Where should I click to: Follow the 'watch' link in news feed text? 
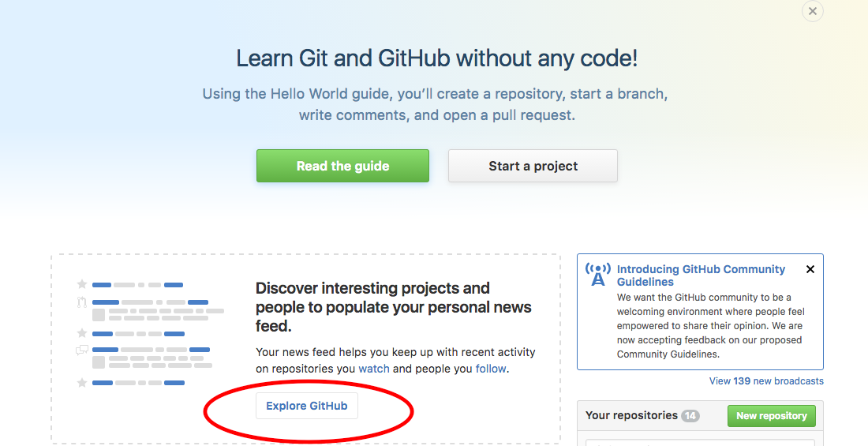[x=374, y=369]
